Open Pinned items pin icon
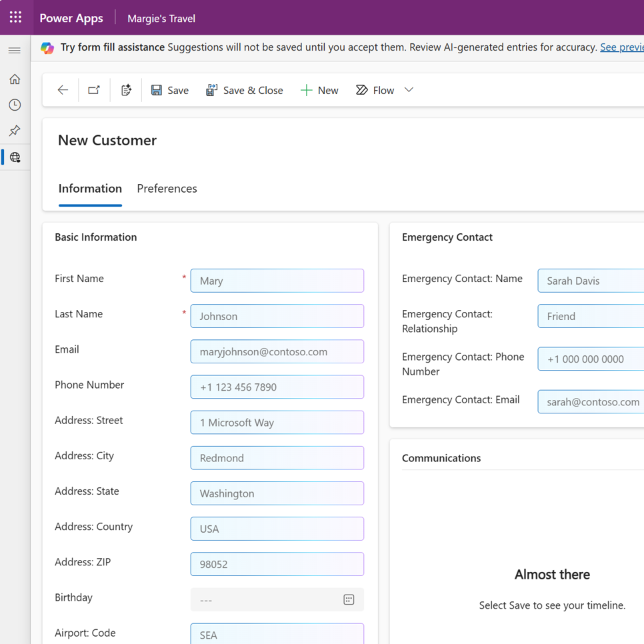644x644 pixels. tap(15, 131)
